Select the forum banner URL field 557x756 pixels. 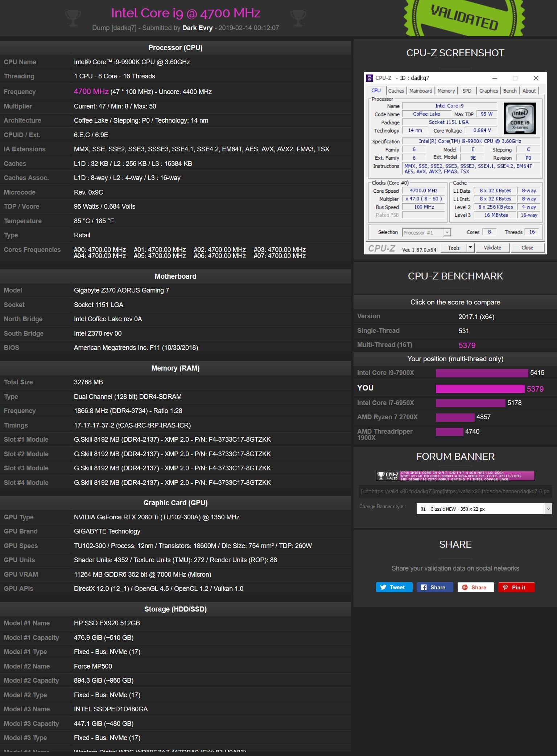(x=455, y=491)
